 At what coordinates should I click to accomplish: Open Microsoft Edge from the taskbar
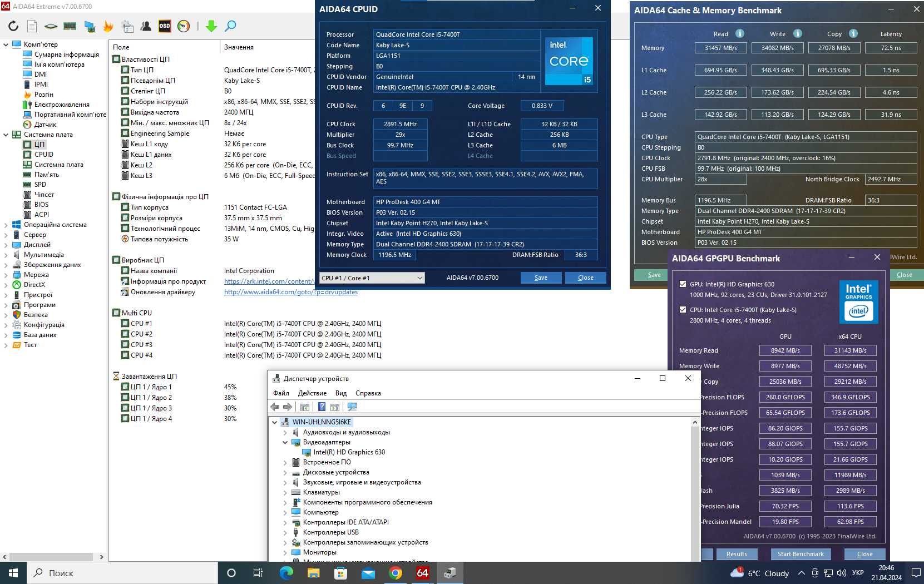pos(286,573)
